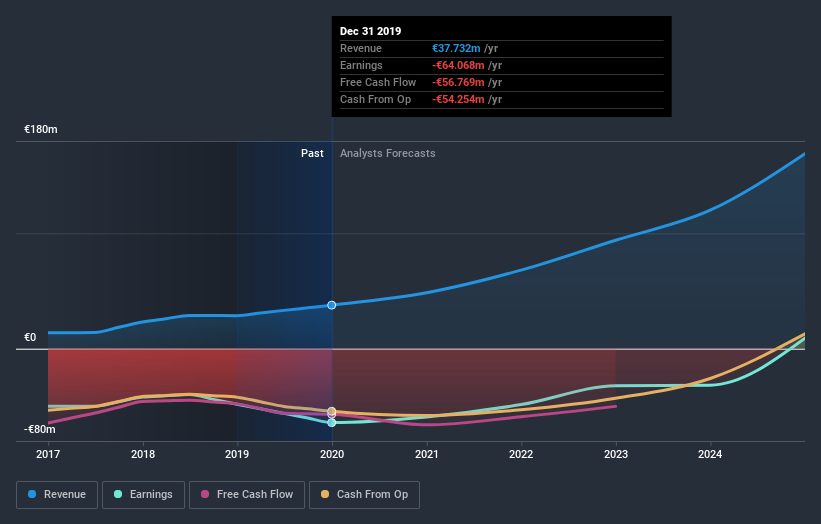Click the 2017 x-axis label
The height and width of the screenshot is (524, 821).
pyautogui.click(x=48, y=454)
